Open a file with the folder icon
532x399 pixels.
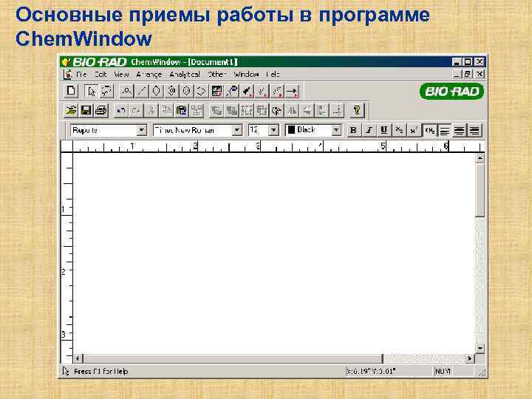click(x=71, y=111)
